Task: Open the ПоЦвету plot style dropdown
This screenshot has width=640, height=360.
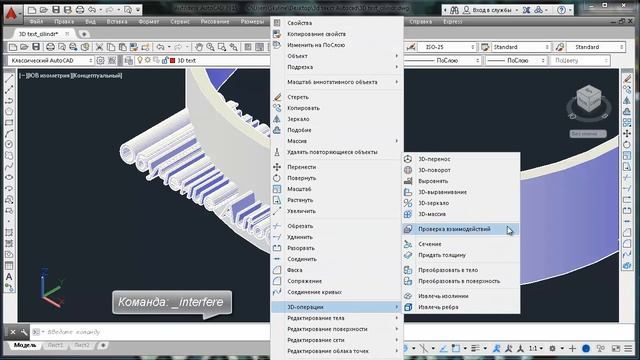Action: pos(580,60)
